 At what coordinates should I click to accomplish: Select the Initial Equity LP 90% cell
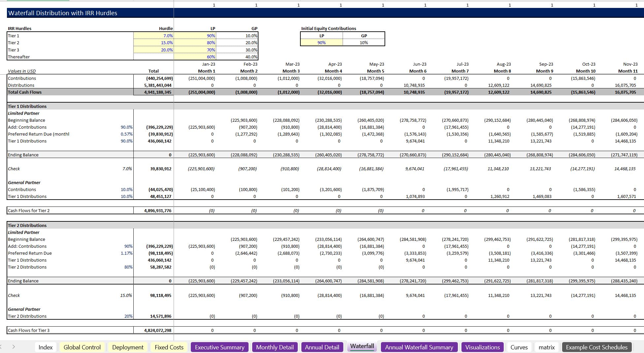[322, 43]
